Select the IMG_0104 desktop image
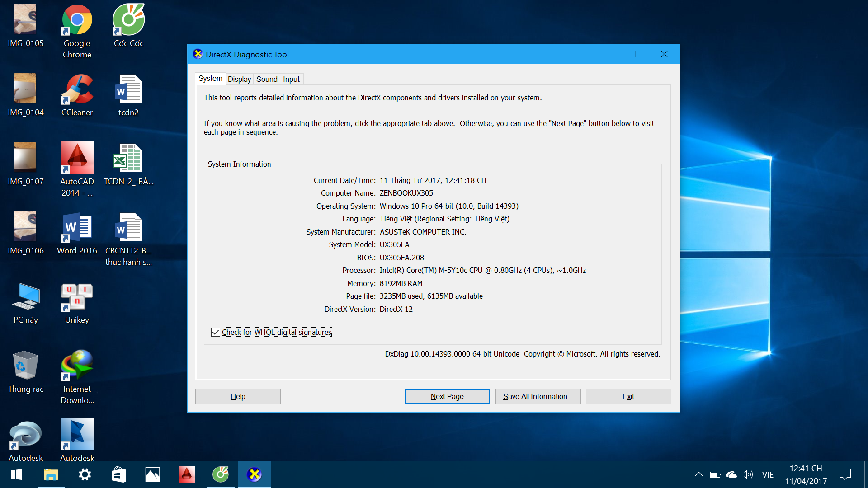 (25, 95)
